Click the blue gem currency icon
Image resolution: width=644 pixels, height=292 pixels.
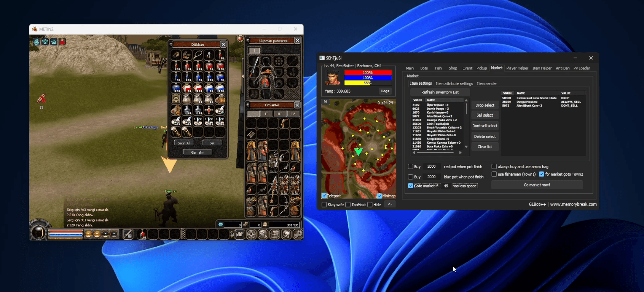click(x=220, y=225)
